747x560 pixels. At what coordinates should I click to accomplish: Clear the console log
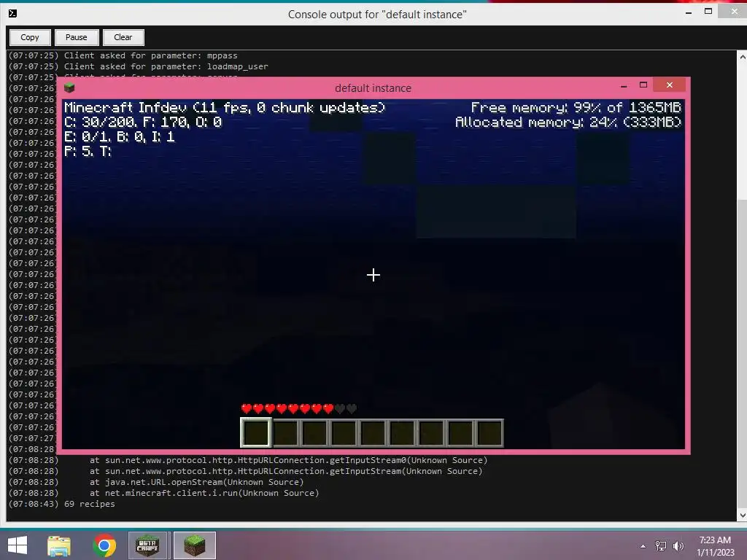pyautogui.click(x=123, y=37)
